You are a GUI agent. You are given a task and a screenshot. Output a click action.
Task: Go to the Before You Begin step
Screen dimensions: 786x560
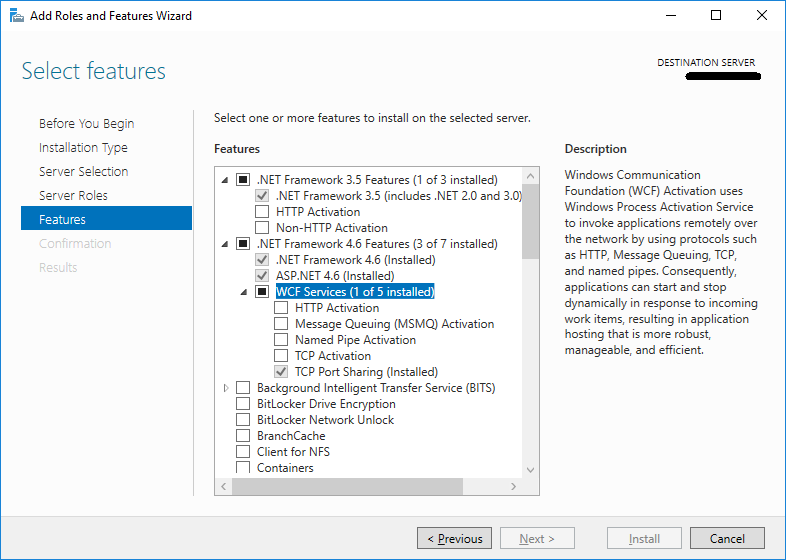click(86, 124)
